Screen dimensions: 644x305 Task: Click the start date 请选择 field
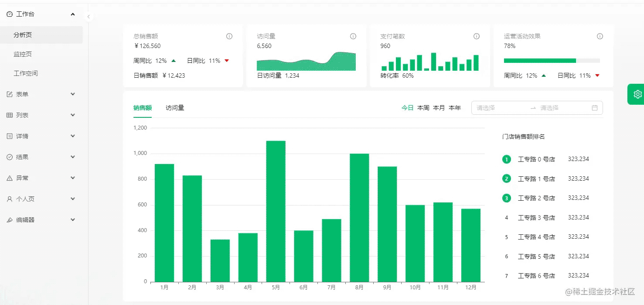click(x=501, y=108)
